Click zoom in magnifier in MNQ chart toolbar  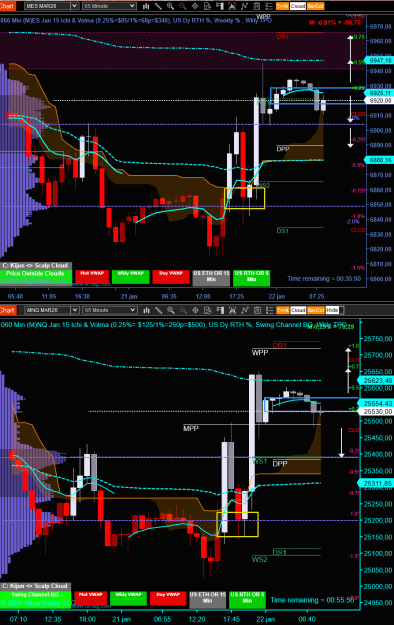(171, 310)
